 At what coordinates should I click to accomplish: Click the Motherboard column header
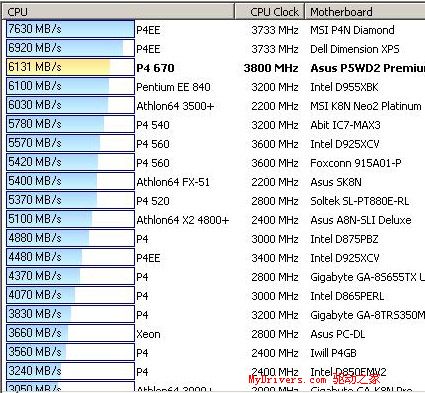pos(365,12)
